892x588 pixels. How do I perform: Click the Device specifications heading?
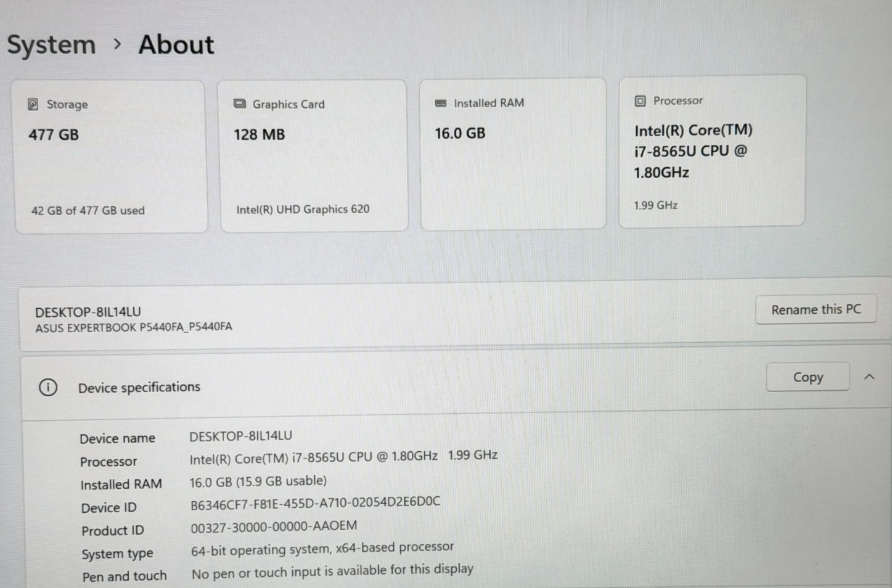point(139,387)
